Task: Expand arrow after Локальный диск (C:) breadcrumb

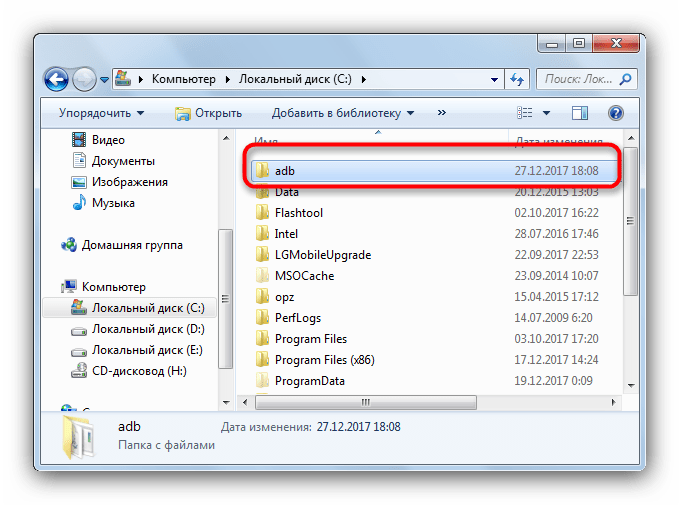Action: point(363,79)
